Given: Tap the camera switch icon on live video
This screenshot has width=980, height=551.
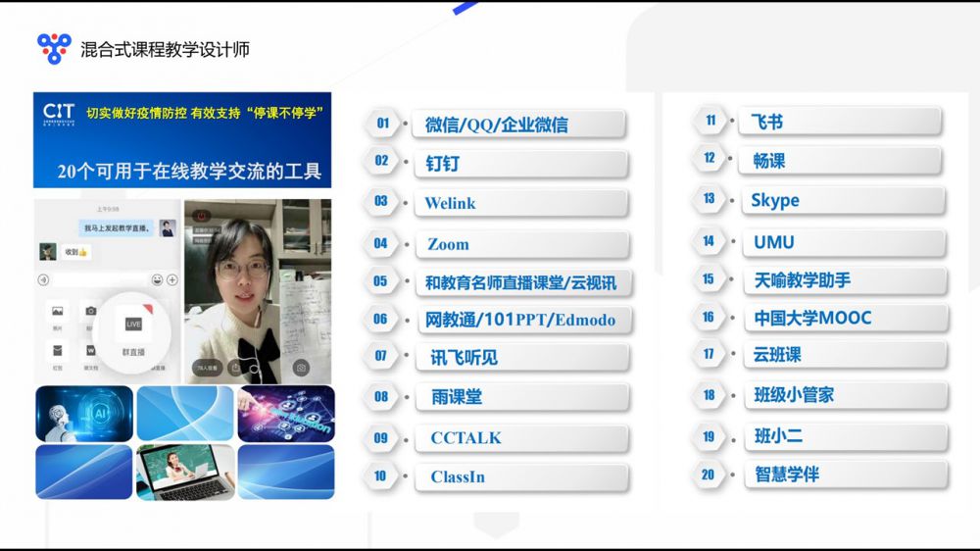Looking at the screenshot, I should pyautogui.click(x=301, y=368).
